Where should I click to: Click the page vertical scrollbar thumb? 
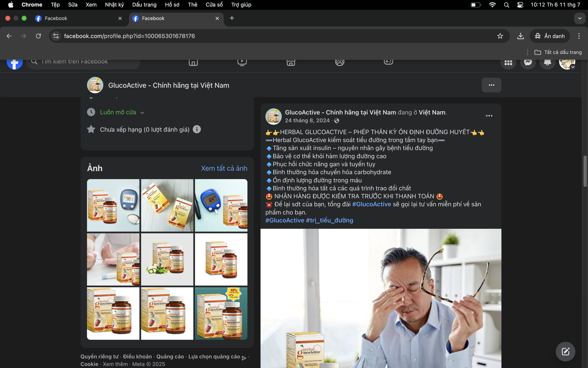(585, 171)
